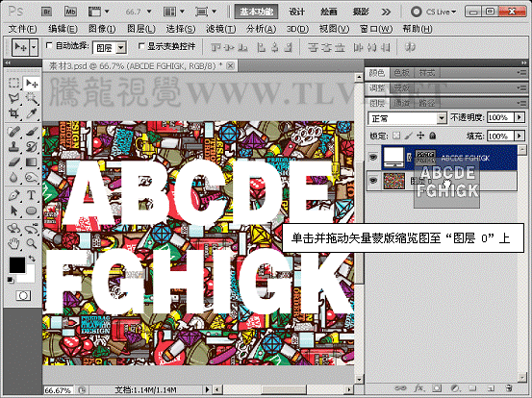Select the Zoom tool
532x398 pixels.
pyautogui.click(x=32, y=243)
